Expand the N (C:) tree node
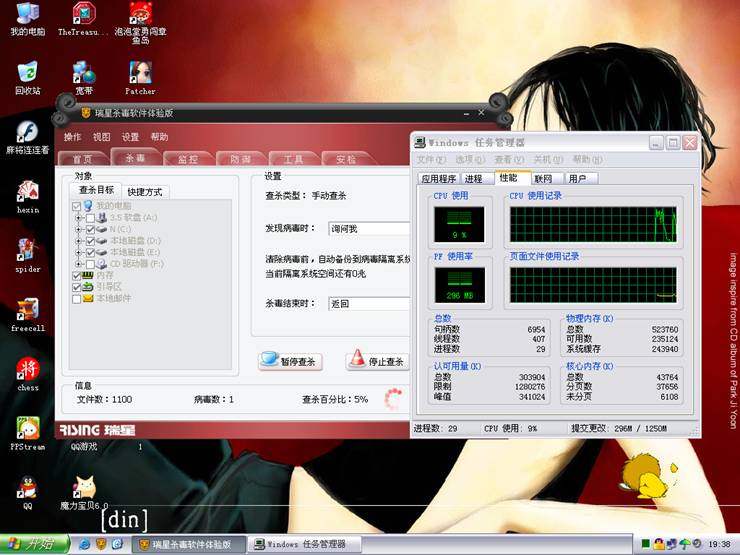Screen dimensions: 740x555 point(79,229)
